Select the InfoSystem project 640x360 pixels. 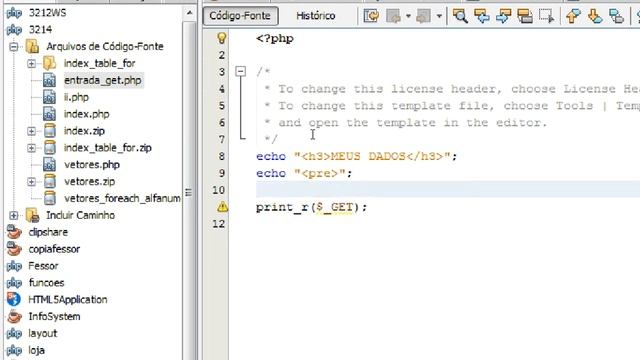point(54,317)
